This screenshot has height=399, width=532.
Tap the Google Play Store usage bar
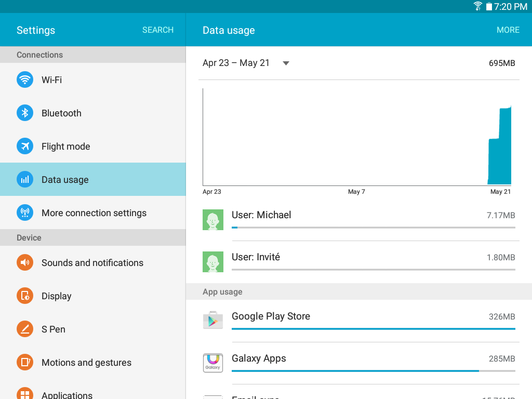tap(374, 329)
